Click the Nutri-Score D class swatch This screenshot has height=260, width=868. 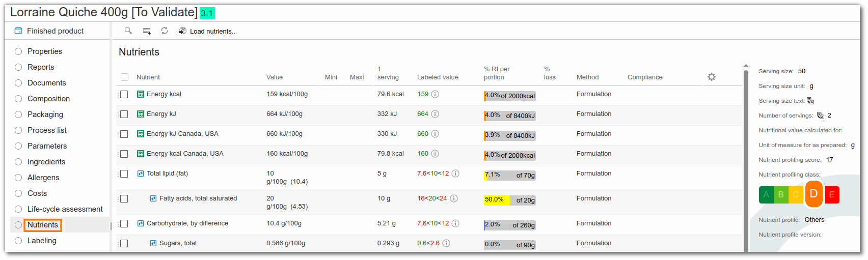[814, 194]
